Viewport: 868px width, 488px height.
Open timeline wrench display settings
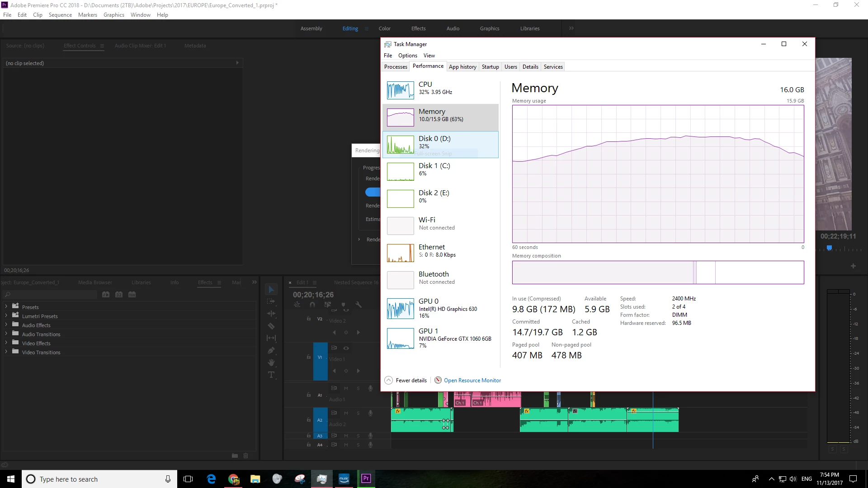pyautogui.click(x=359, y=305)
